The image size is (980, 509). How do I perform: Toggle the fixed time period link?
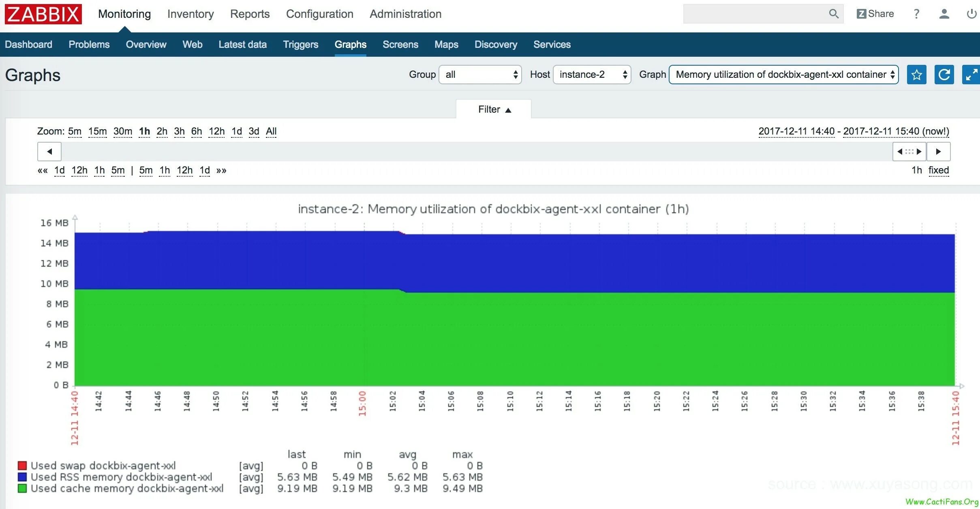(938, 170)
